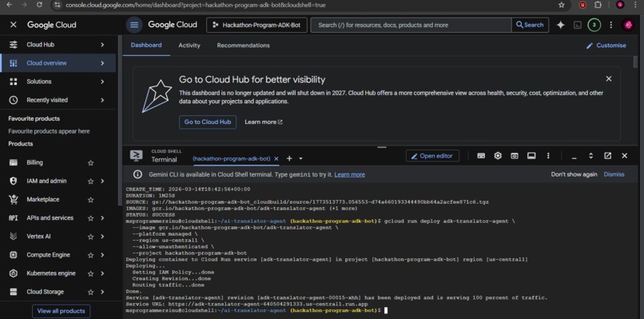Screen dimensions: 644x319
Task: Open Cloud Shell more options menu
Action: (x=548, y=156)
